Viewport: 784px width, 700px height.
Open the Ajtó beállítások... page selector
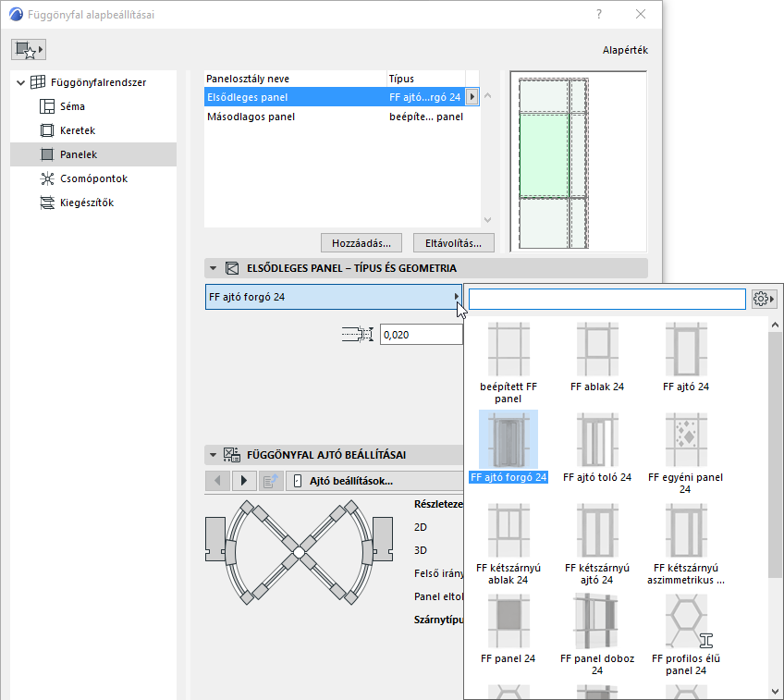[374, 481]
